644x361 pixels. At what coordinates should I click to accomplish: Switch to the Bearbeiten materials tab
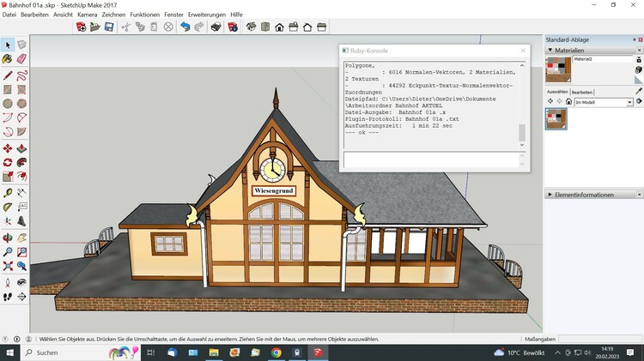582,92
